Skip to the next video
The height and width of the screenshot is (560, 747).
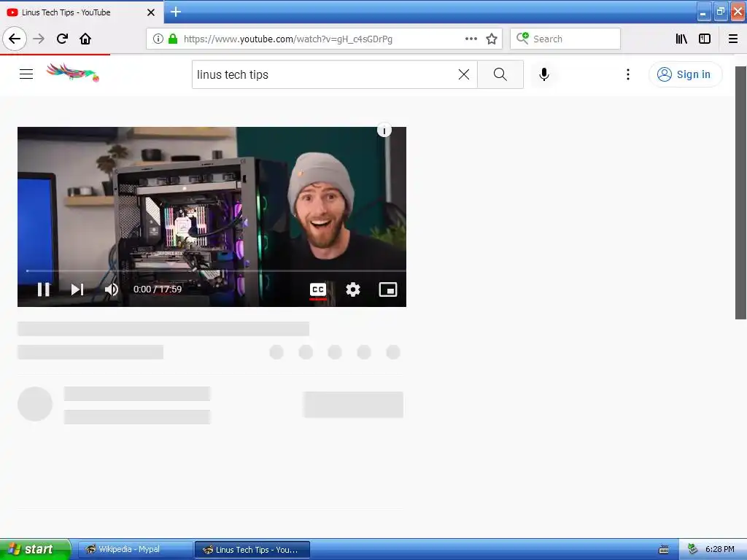pyautogui.click(x=77, y=289)
